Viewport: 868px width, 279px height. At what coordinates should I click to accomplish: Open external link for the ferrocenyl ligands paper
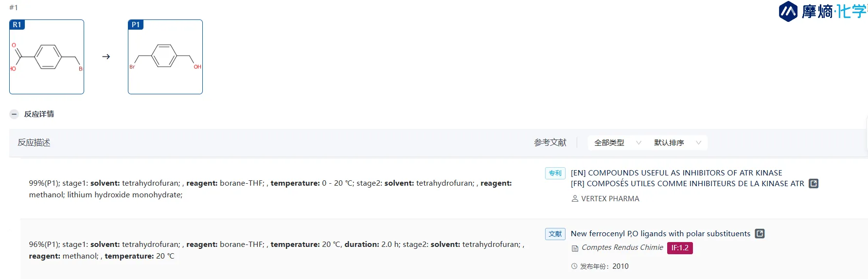click(x=760, y=234)
